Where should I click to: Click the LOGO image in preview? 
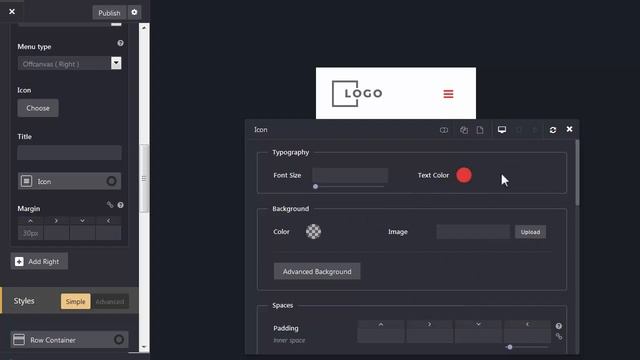point(357,93)
